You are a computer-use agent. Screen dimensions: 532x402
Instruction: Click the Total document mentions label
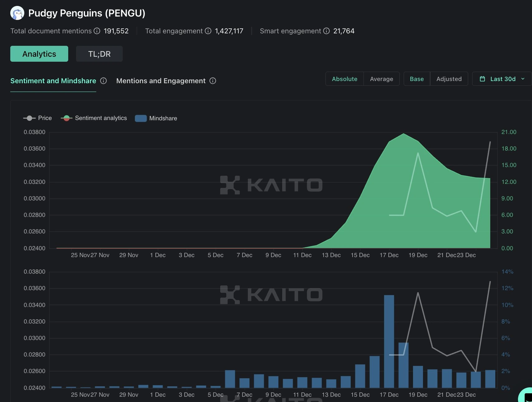click(x=51, y=31)
